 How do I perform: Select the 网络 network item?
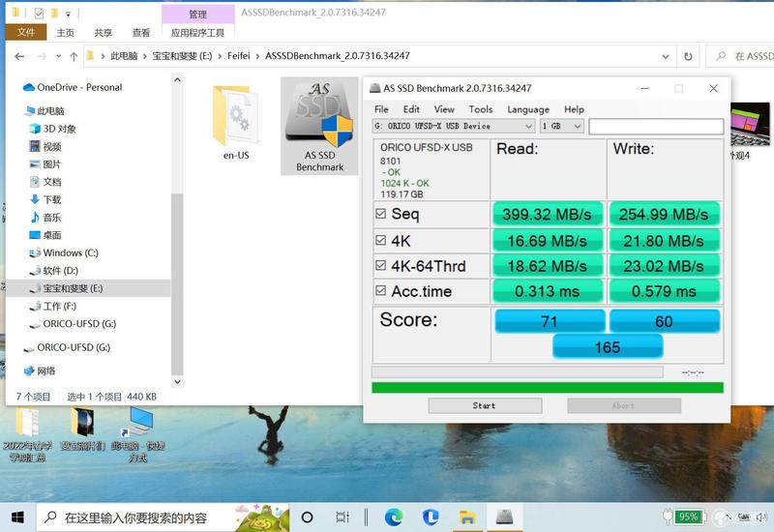[x=40, y=371]
